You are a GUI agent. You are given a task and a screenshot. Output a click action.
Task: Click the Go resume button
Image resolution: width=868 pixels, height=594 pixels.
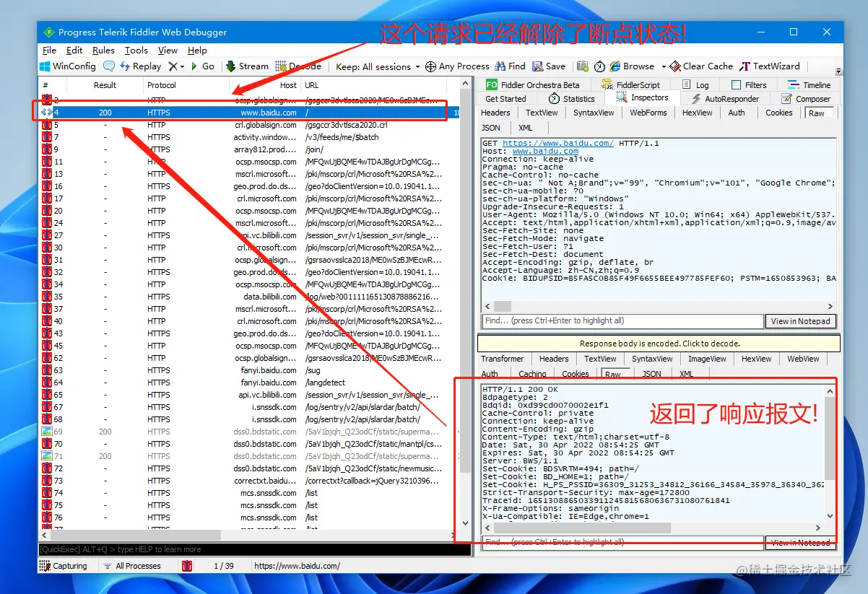coord(203,66)
